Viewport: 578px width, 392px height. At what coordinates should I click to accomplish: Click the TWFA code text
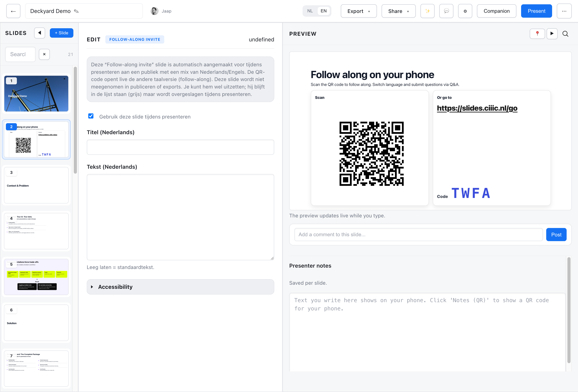tap(471, 193)
